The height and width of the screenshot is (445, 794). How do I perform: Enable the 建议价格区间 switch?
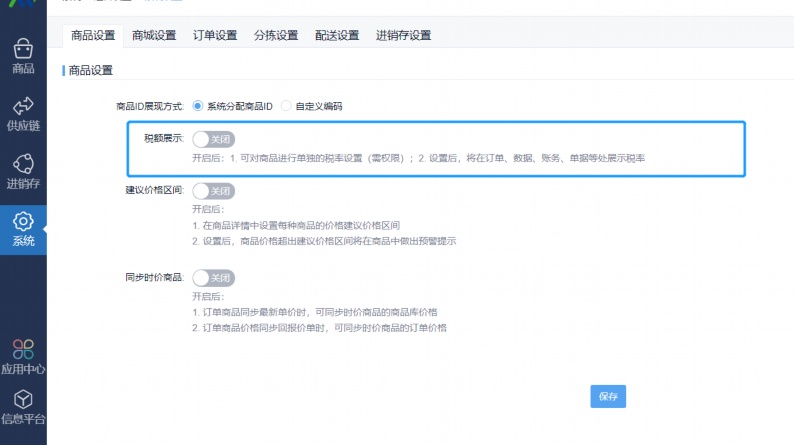click(x=214, y=191)
